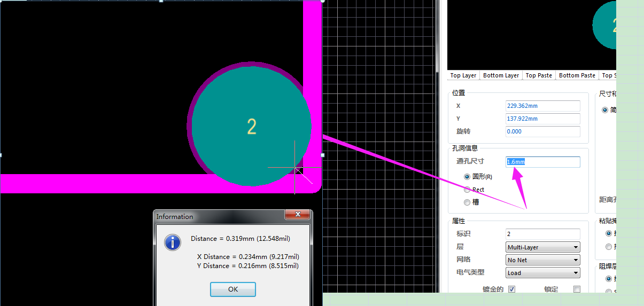This screenshot has width=644, height=306.
Task: Select the 简 radio button under 尺寸和
Action: click(605, 110)
